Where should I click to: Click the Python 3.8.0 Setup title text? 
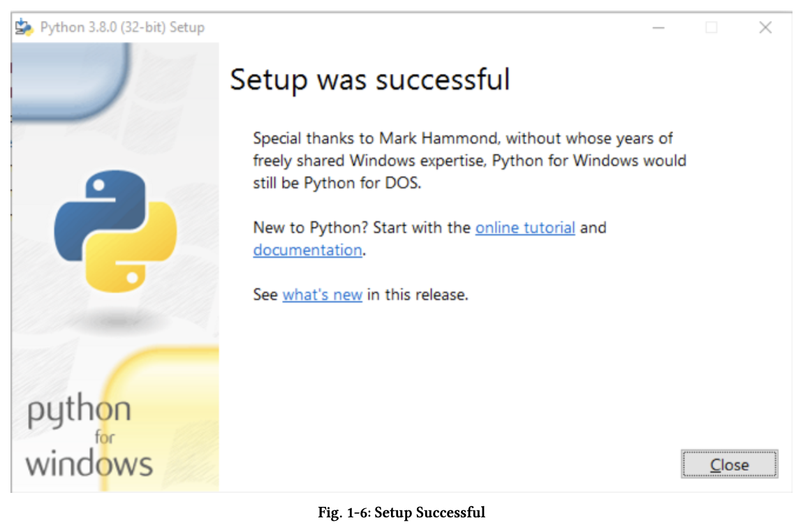122,27
